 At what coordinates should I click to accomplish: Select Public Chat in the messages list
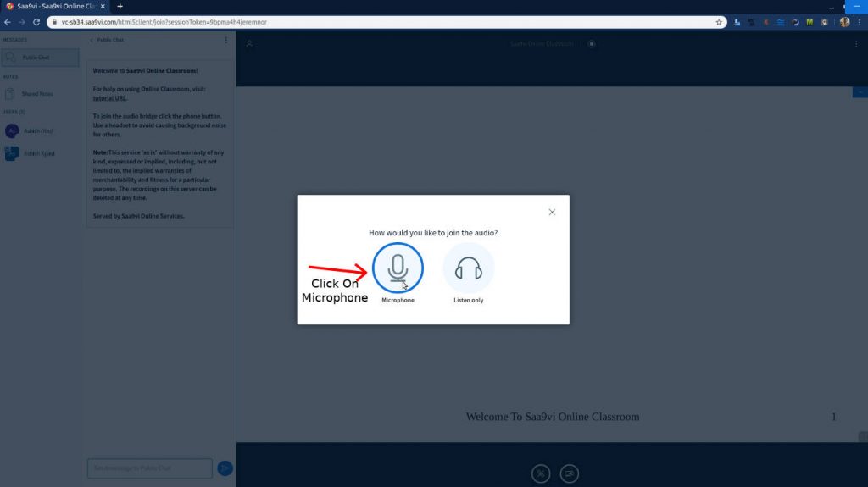[39, 58]
